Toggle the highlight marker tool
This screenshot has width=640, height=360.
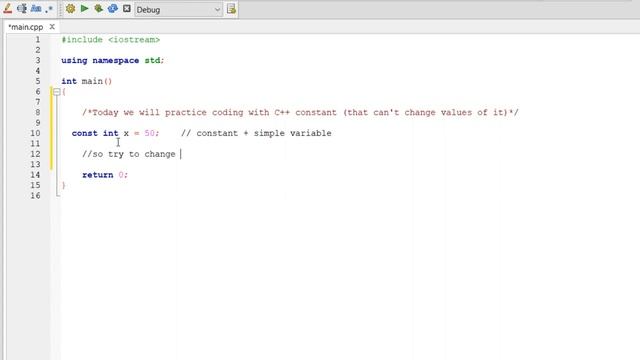(7, 9)
